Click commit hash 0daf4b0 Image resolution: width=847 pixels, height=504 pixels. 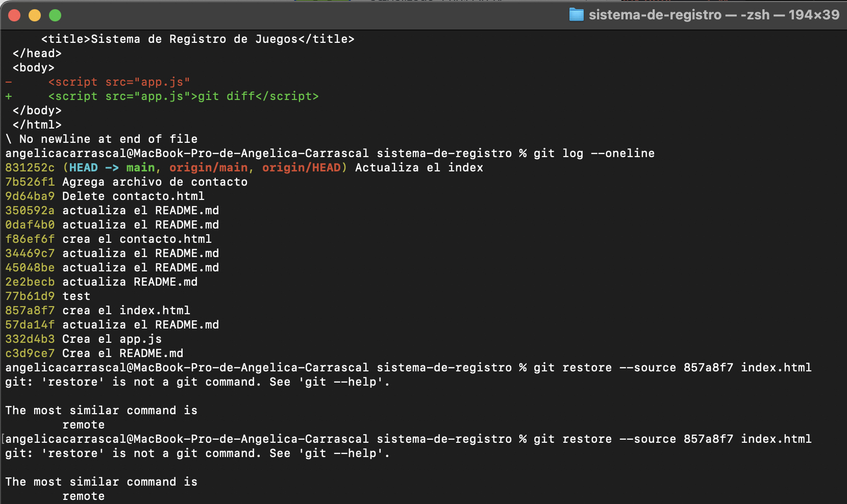click(30, 225)
